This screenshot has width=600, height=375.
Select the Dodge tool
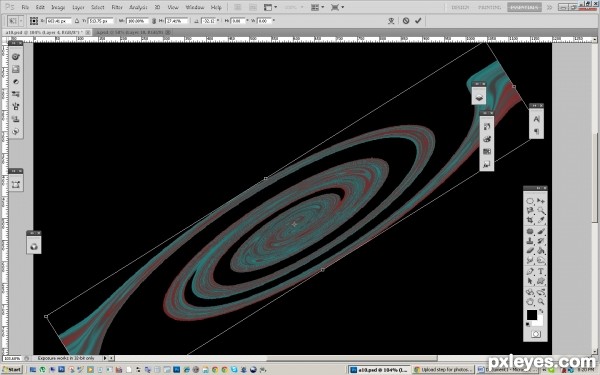pos(541,260)
